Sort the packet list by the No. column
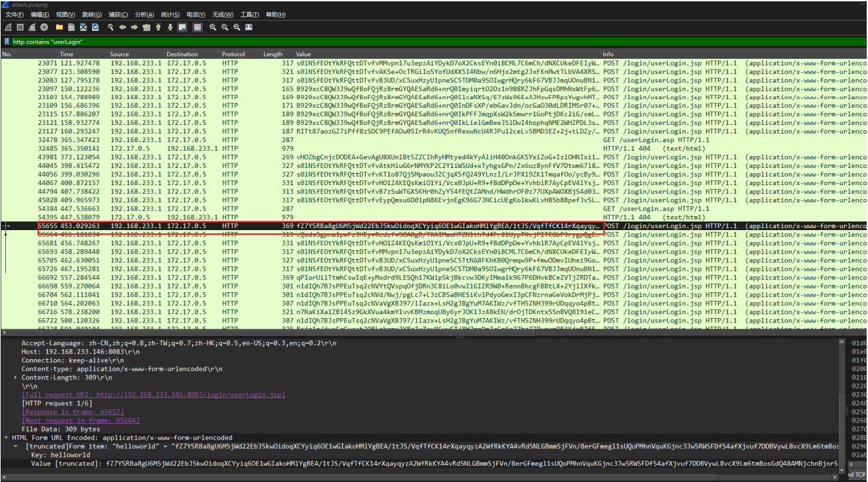Screen dimensions: 868x482 click(29, 54)
